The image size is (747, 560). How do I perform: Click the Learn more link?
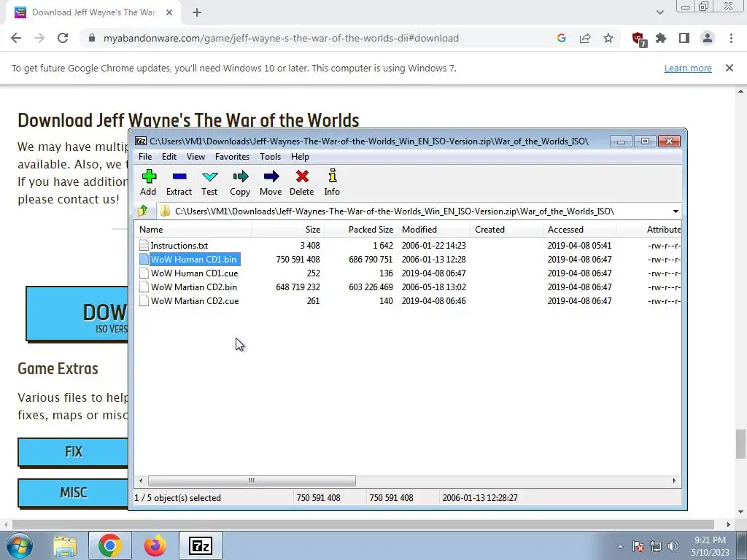[x=688, y=68]
